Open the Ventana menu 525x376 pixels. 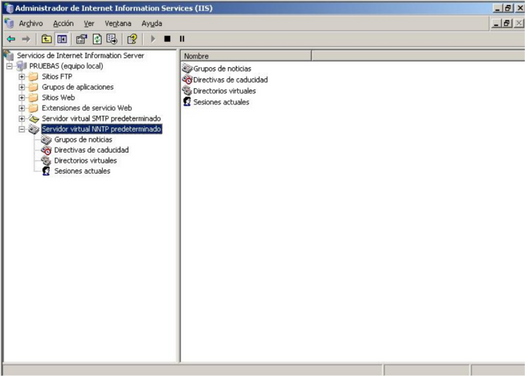[118, 23]
